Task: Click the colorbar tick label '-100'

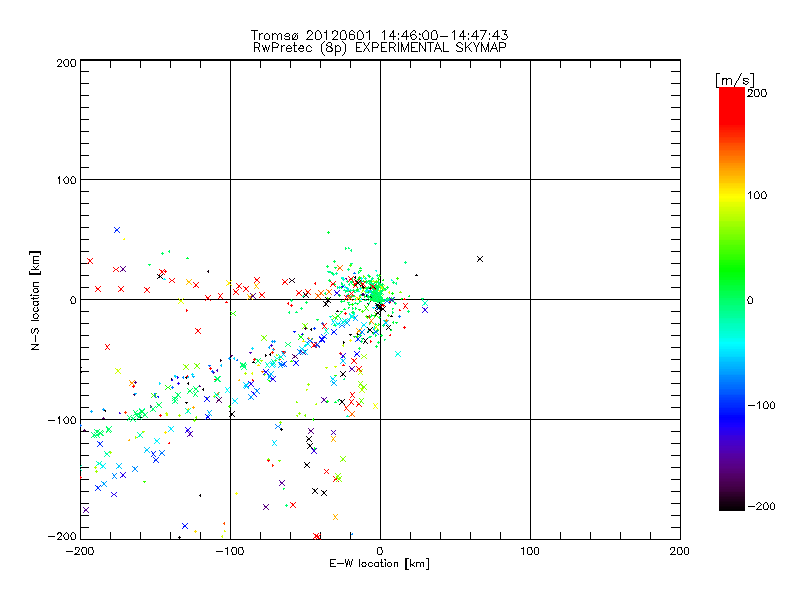Action: click(x=761, y=405)
